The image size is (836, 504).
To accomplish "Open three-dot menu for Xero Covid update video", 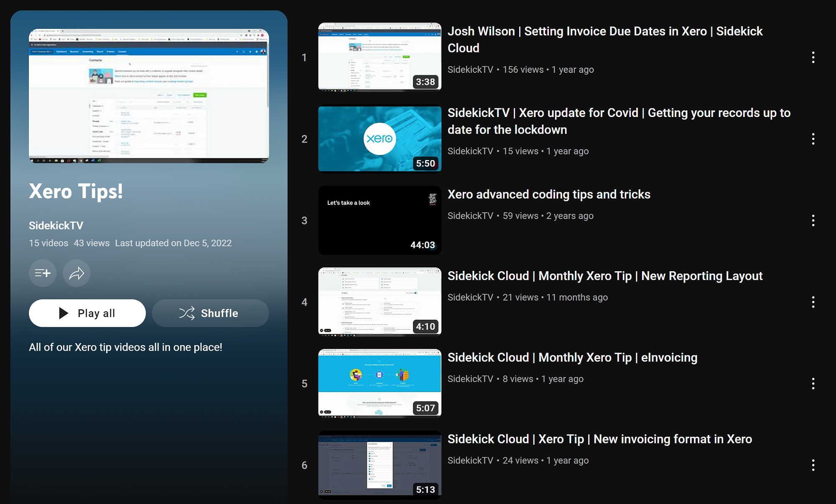I will pyautogui.click(x=813, y=139).
